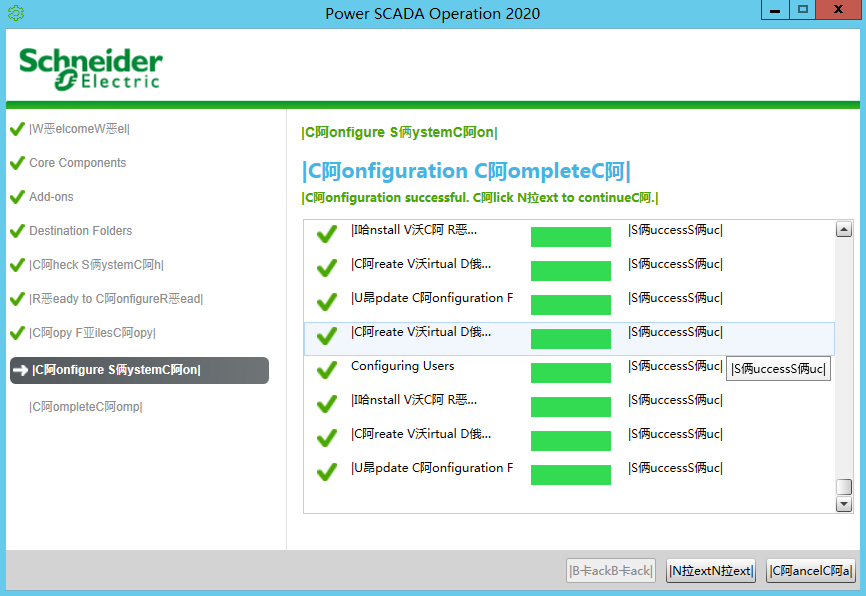Close the Power SCADA Operation installer window

(x=838, y=10)
